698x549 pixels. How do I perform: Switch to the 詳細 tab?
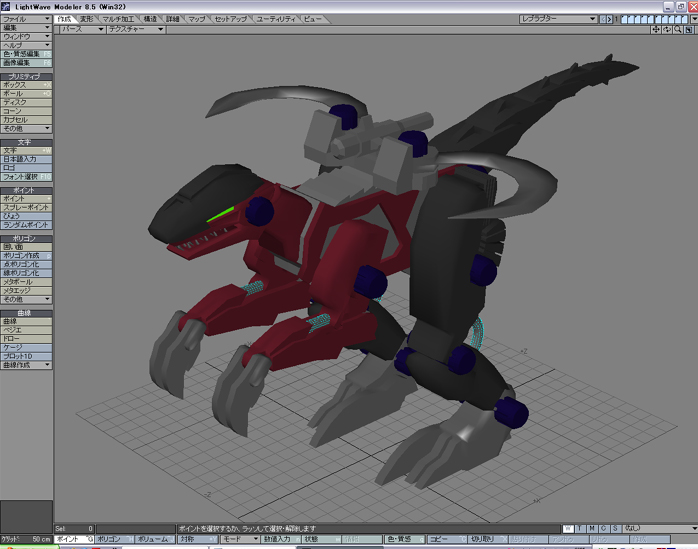172,19
